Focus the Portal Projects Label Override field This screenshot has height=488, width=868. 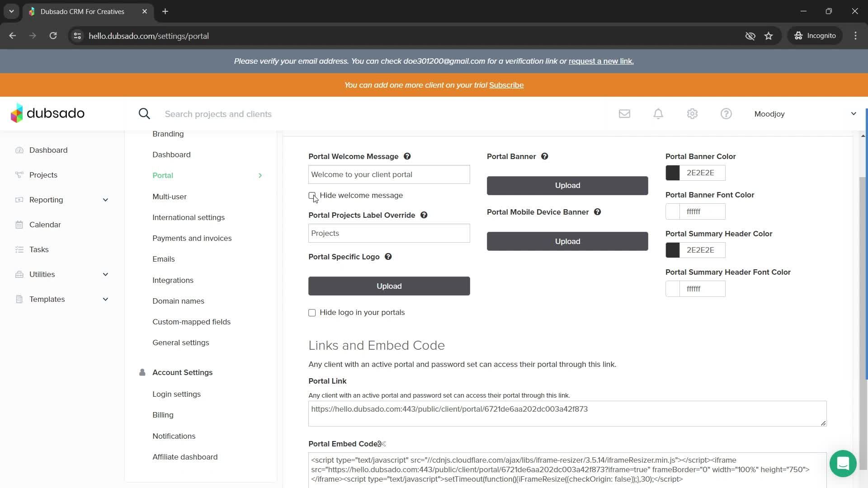coord(389,233)
